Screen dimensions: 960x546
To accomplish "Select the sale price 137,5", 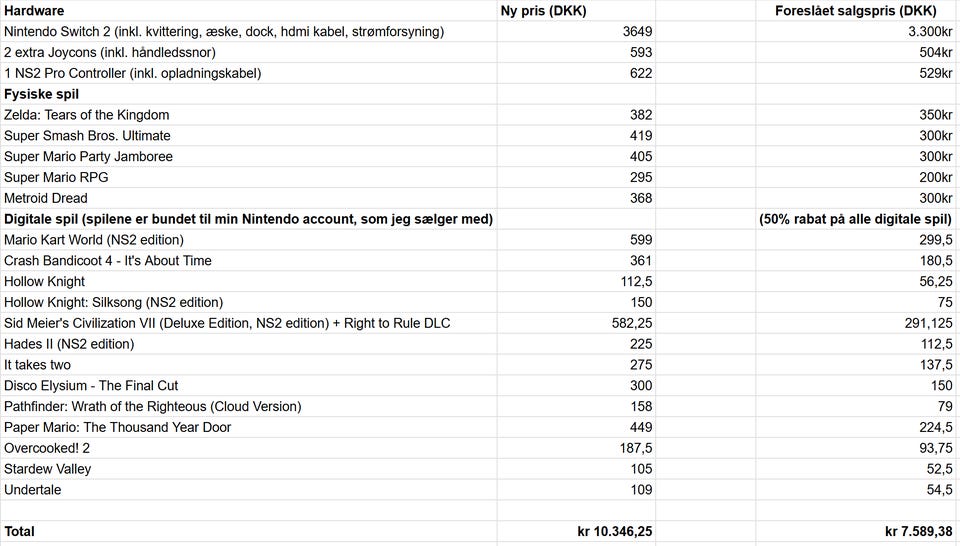I will pos(857,364).
